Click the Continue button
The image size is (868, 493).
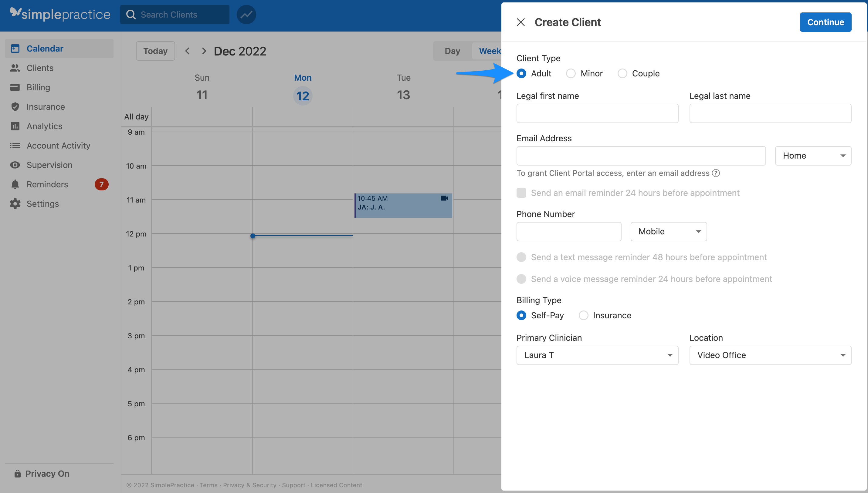coord(826,22)
